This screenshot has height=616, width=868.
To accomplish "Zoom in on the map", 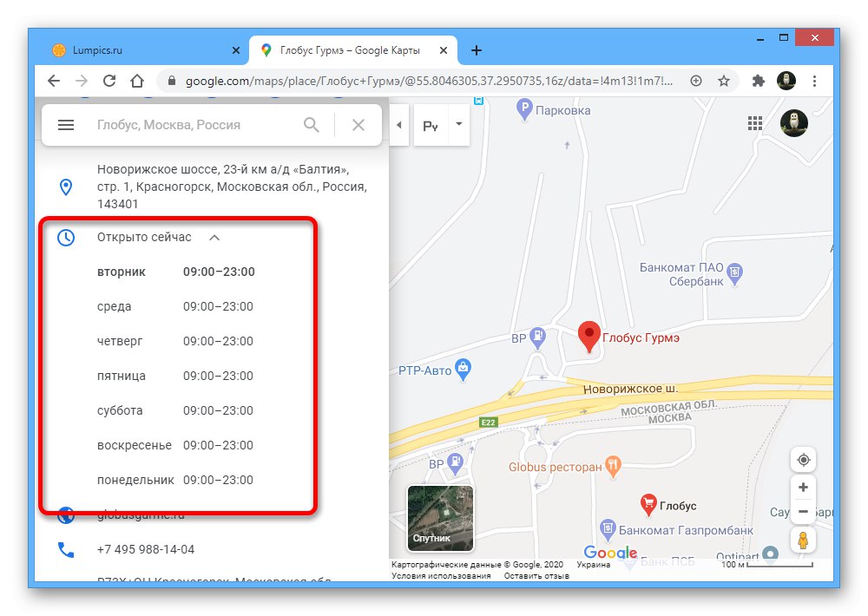I will pyautogui.click(x=803, y=487).
